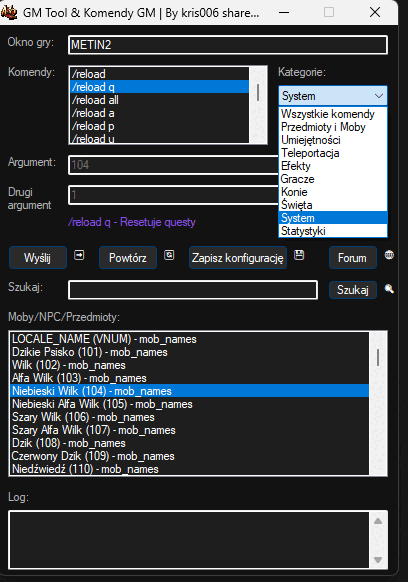Click the Szukaj search button
This screenshot has height=583, width=408.
pyautogui.click(x=353, y=290)
